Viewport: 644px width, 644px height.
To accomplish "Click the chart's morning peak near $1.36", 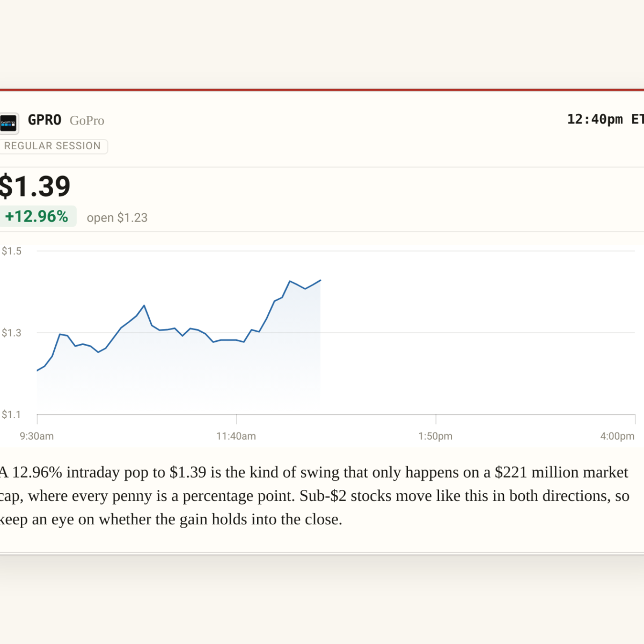I will [144, 305].
